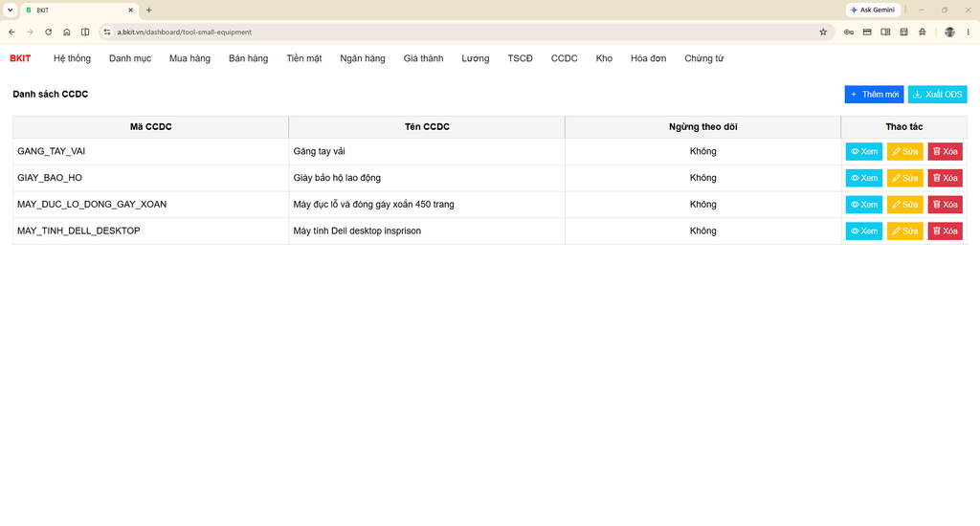Open the Hóa đơn menu
Viewport: 980px width, 526px height.
tap(648, 58)
